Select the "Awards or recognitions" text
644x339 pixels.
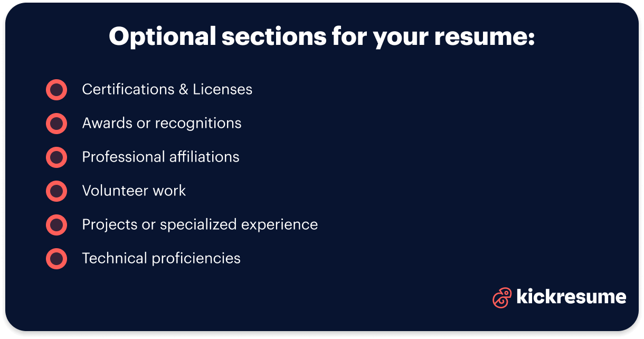pyautogui.click(x=162, y=124)
